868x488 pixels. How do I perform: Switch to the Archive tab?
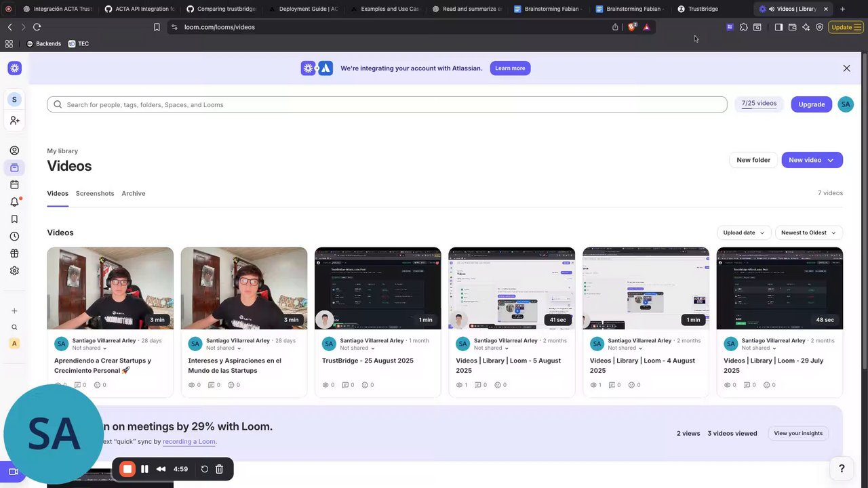(134, 193)
